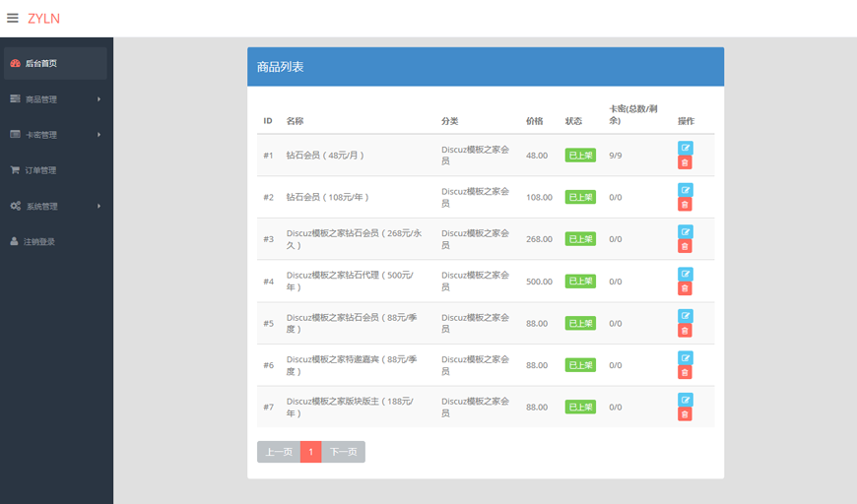Select page 1 in pagination
The width and height of the screenshot is (857, 504).
pyautogui.click(x=310, y=452)
